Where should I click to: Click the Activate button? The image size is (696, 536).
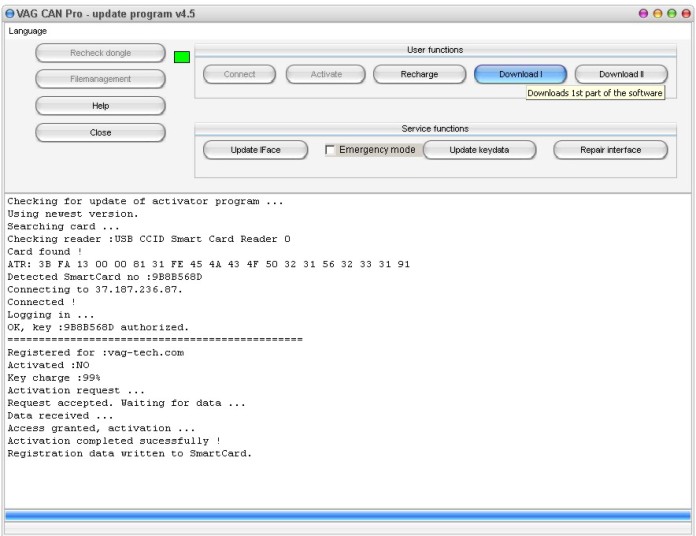pyautogui.click(x=326, y=74)
